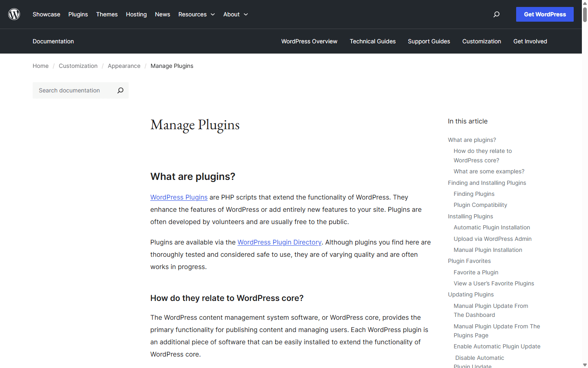Viewport: 588px width, 368px height.
Task: Jump to 'Finding Plugins' section
Action: click(x=474, y=194)
